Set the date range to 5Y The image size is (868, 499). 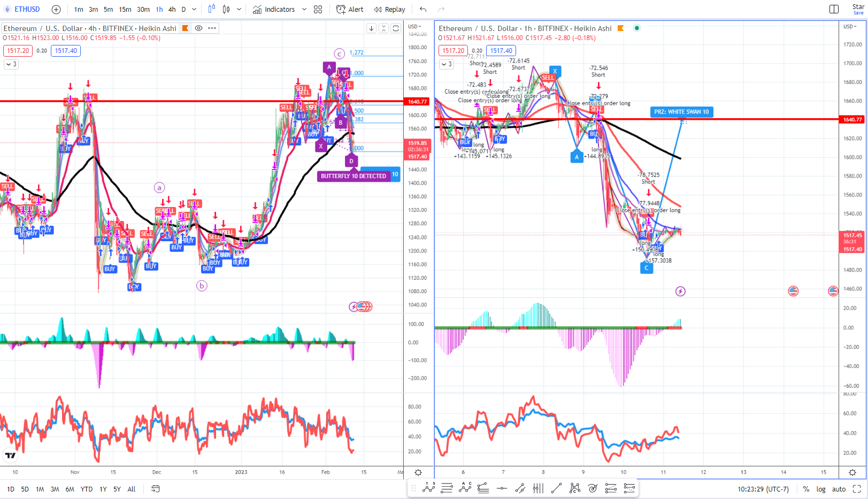(117, 489)
